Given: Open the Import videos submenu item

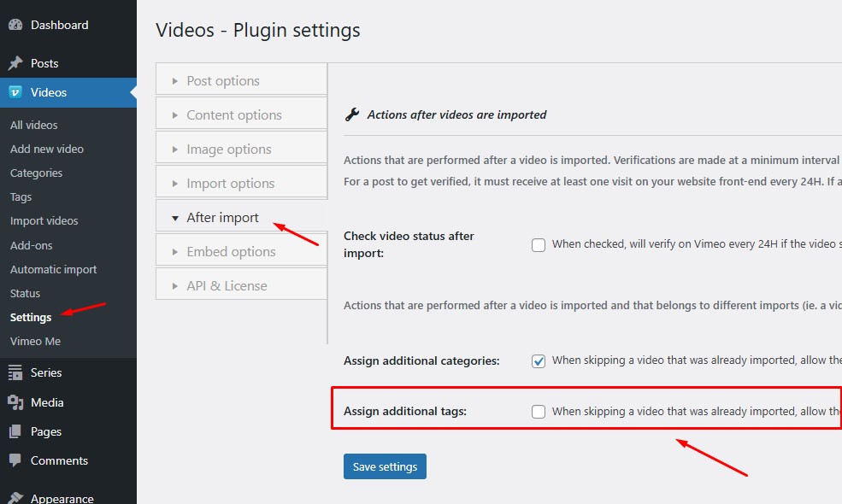Looking at the screenshot, I should point(44,220).
